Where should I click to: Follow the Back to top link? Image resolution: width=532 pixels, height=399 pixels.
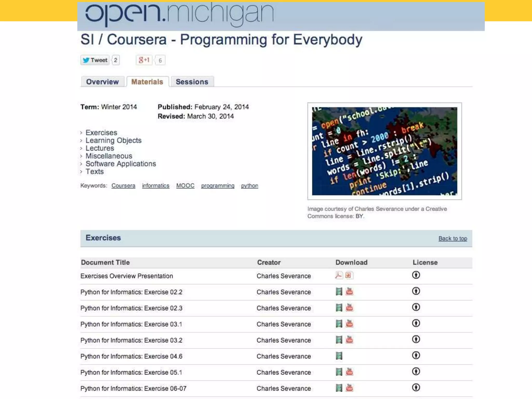pyautogui.click(x=453, y=238)
